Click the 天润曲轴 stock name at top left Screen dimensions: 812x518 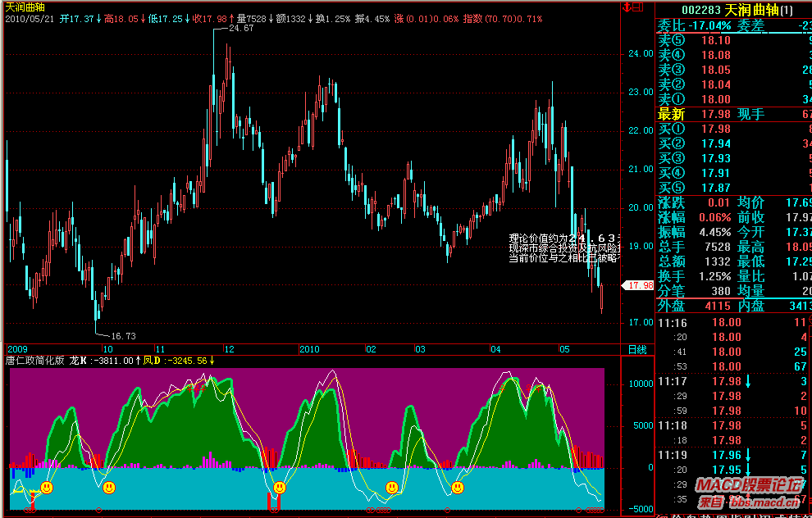26,7
